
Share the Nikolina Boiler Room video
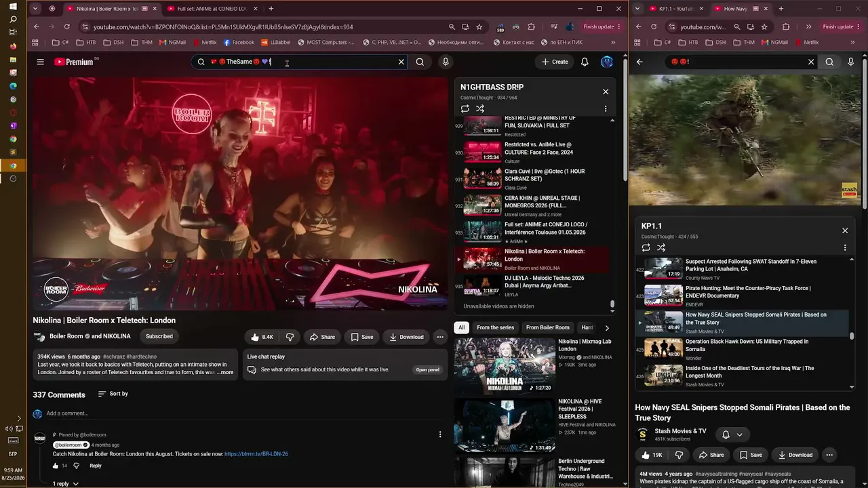coord(322,337)
